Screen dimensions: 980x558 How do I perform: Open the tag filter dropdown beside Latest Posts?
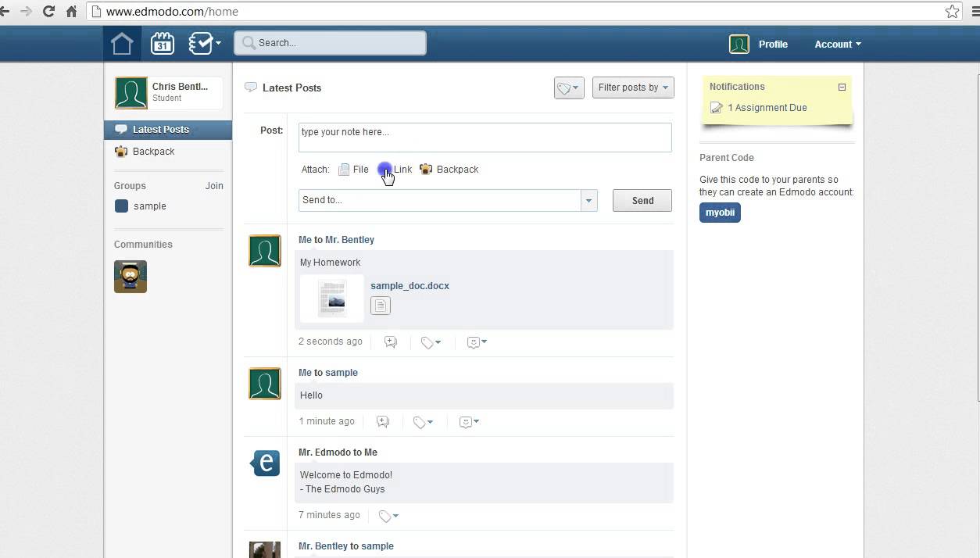[569, 88]
